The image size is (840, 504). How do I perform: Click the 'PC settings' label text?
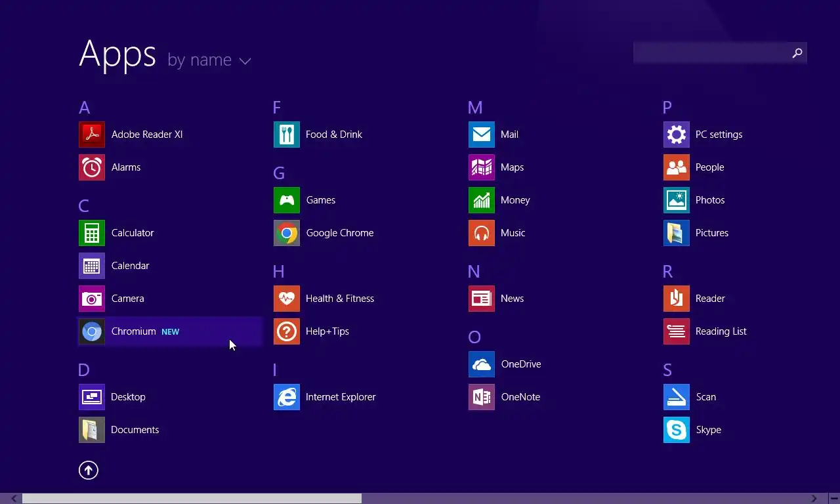click(x=719, y=135)
